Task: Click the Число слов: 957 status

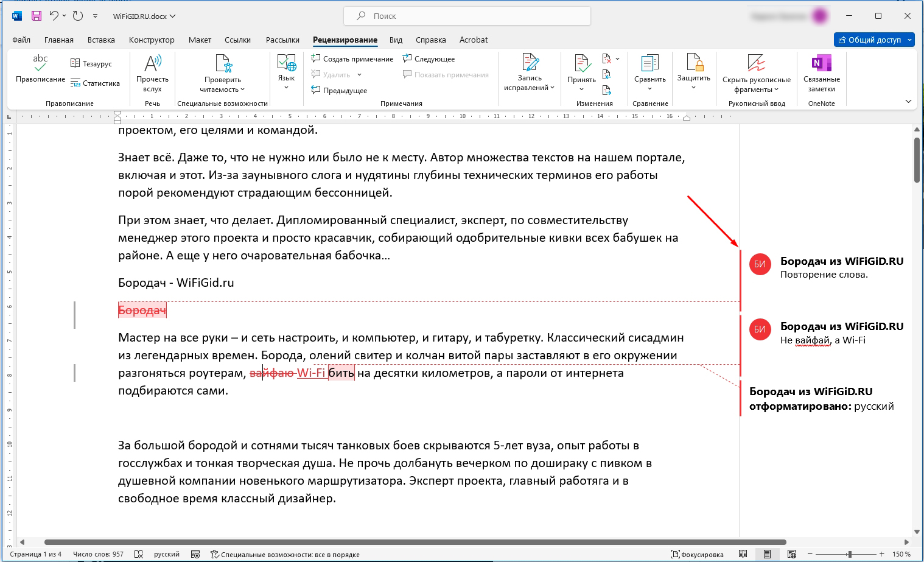Action: point(98,554)
